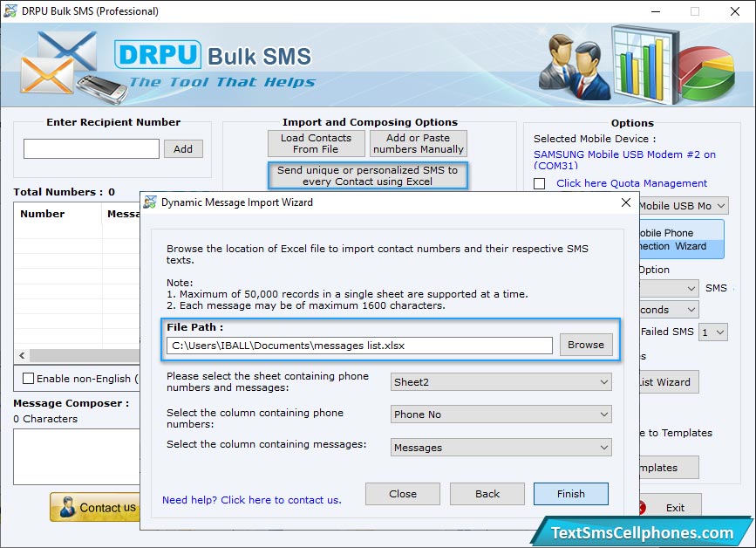This screenshot has width=756, height=548.
Task: Click the recipient number input field
Action: pos(92,148)
